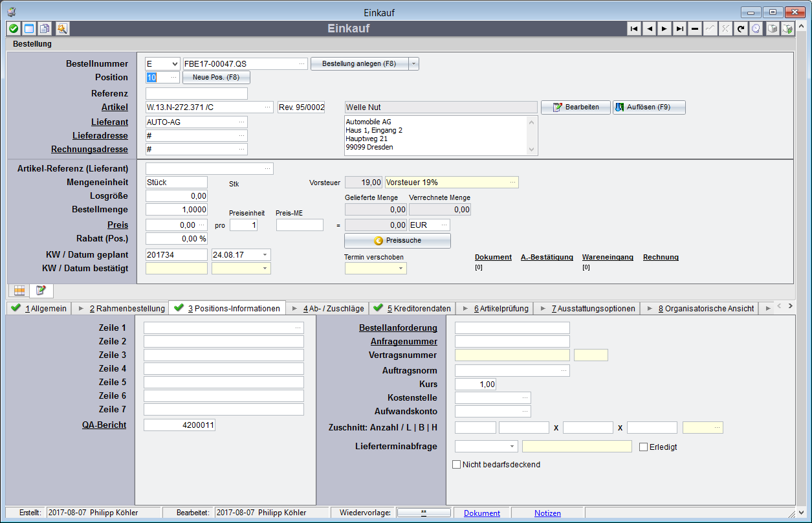This screenshot has width=812, height=523.
Task: Open the 8 Organisatorische Ansicht tab
Action: point(699,309)
